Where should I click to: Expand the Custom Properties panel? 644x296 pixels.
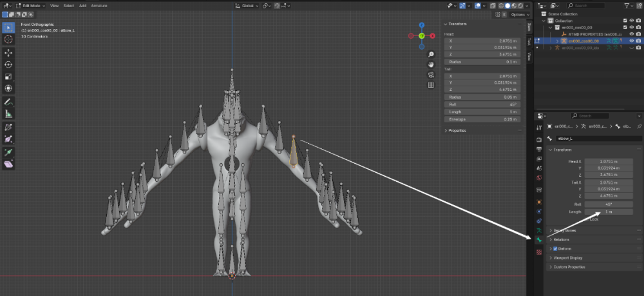pyautogui.click(x=551, y=267)
